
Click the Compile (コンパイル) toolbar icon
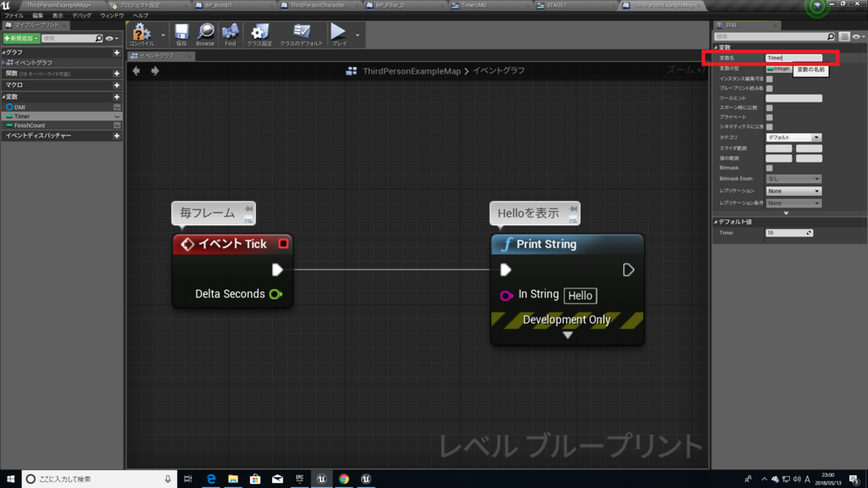(142, 34)
